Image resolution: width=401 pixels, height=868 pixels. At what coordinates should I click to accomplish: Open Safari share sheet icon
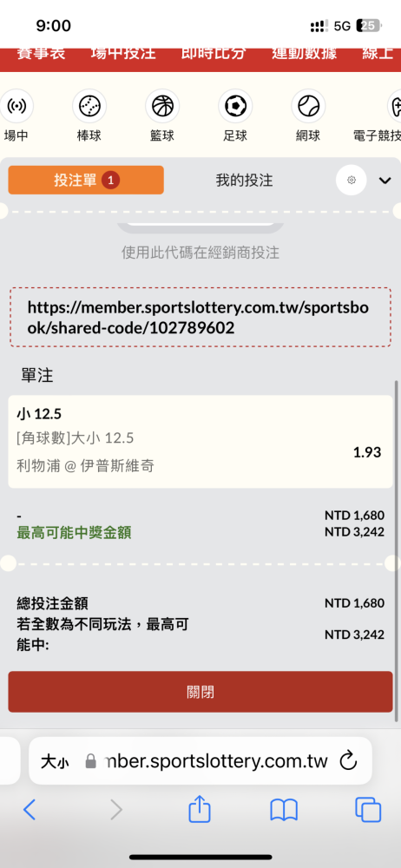click(200, 810)
